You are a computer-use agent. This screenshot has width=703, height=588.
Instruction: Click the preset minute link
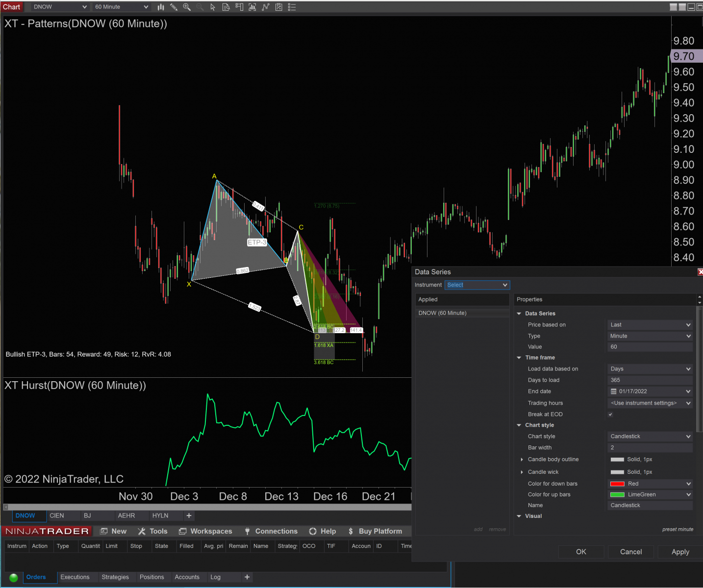(678, 529)
